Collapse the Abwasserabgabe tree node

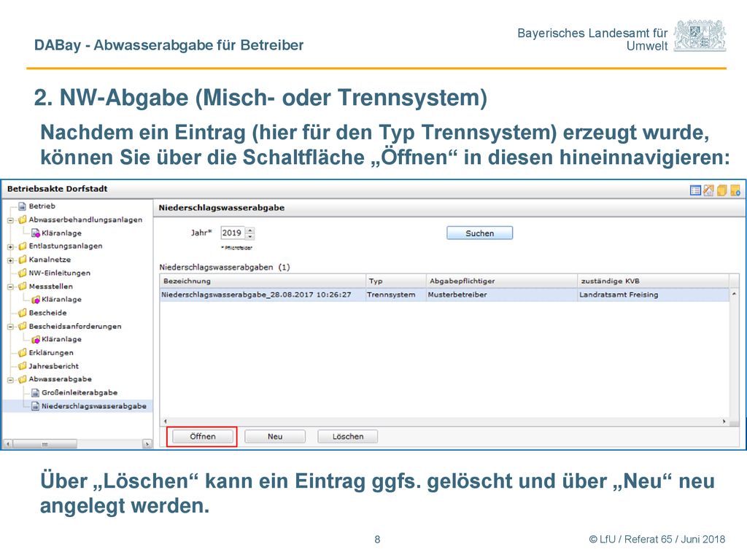pyautogui.click(x=10, y=380)
